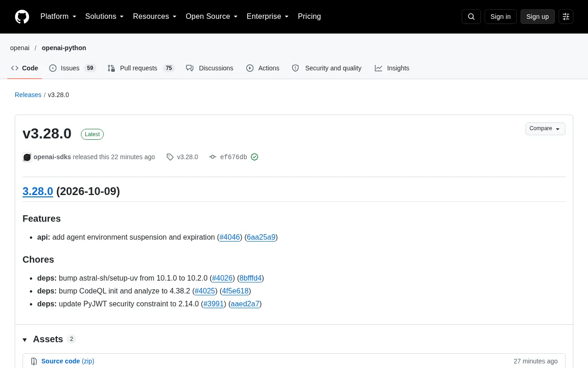Open the search magnifier button
588x368 pixels.
point(471,17)
